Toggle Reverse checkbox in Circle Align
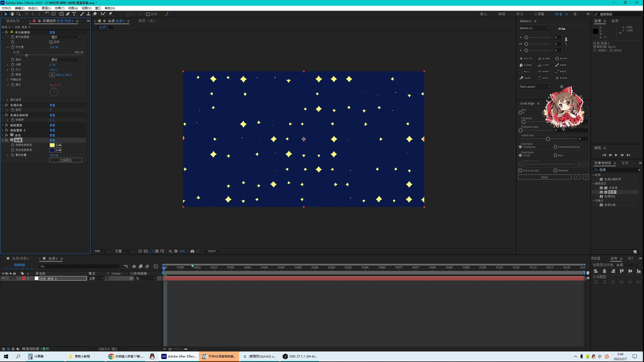The height and width of the screenshot is (362, 644). coord(555,170)
